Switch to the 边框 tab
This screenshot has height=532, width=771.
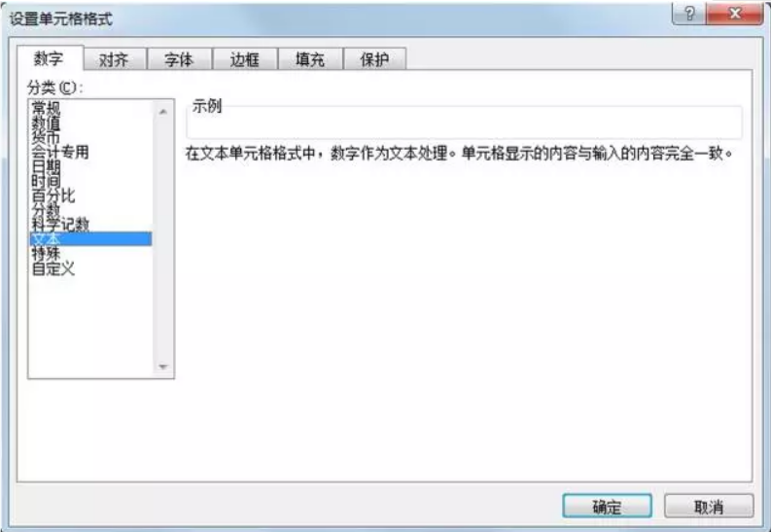pyautogui.click(x=245, y=59)
